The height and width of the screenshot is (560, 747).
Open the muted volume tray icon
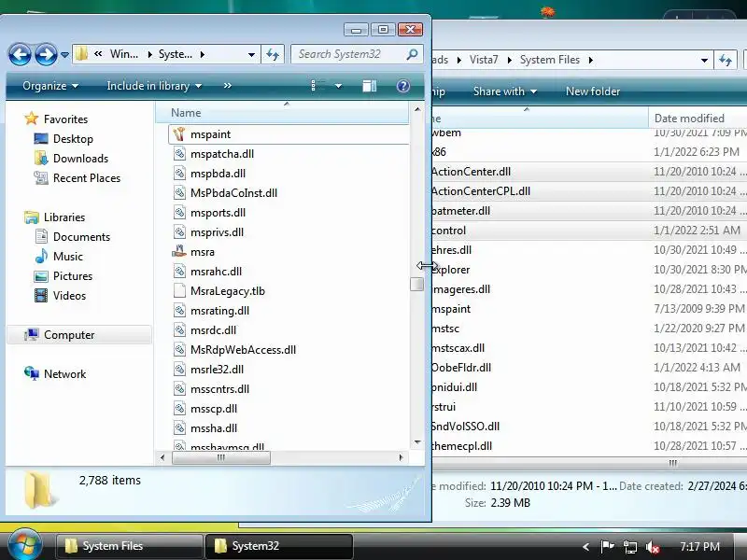(x=652, y=547)
